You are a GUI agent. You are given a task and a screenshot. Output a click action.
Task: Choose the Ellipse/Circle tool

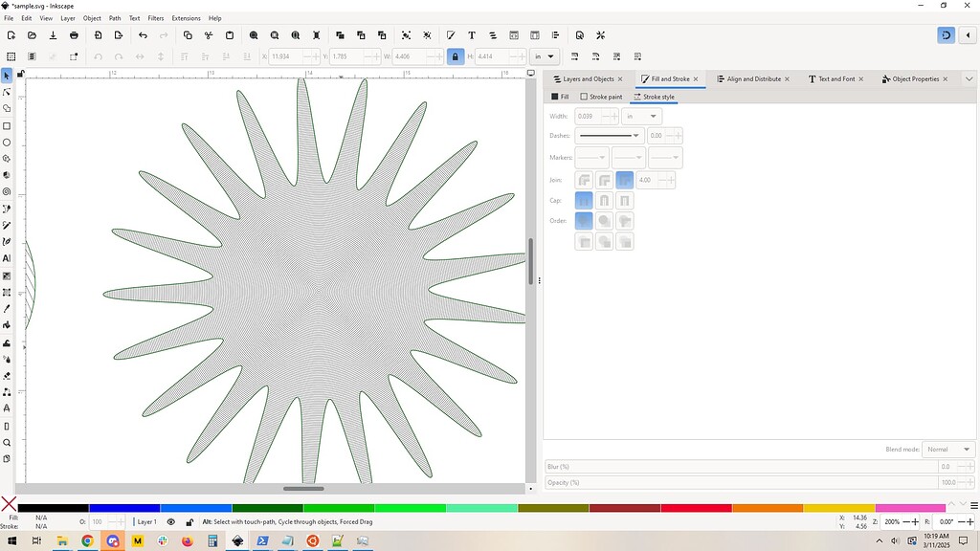coord(7,143)
